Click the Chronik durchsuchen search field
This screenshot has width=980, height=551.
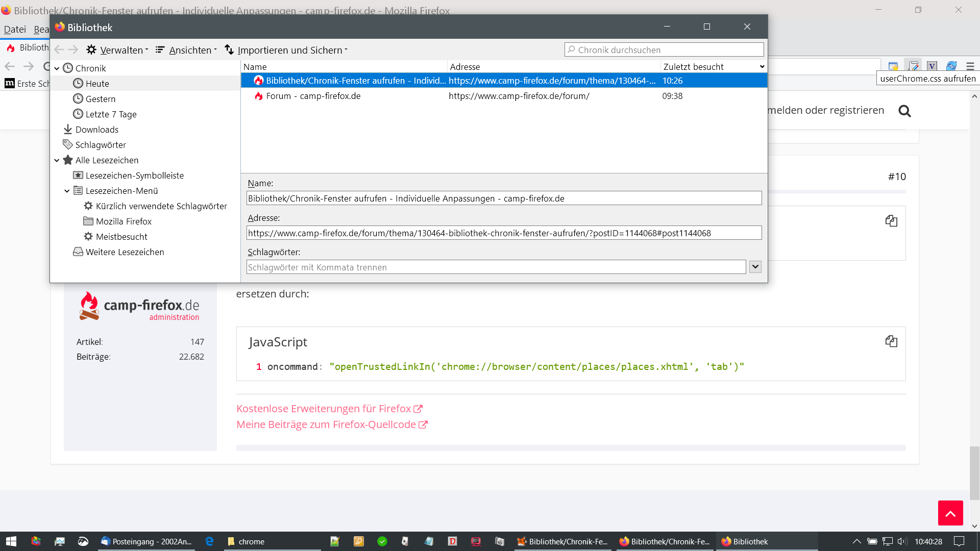pos(664,50)
